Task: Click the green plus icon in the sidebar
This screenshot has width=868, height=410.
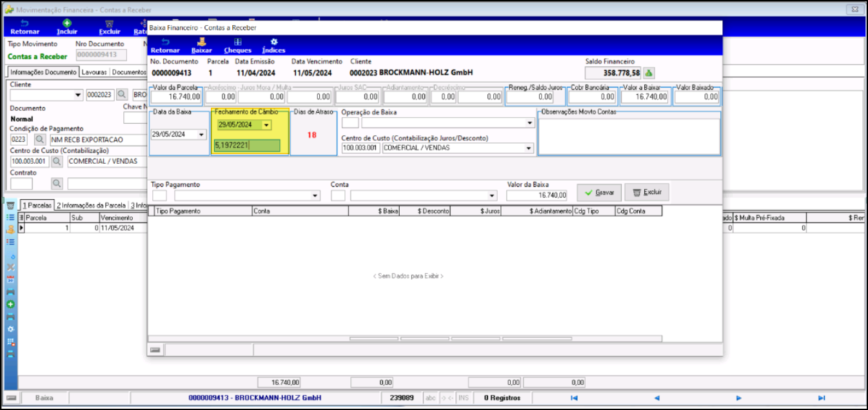Action: tap(10, 304)
